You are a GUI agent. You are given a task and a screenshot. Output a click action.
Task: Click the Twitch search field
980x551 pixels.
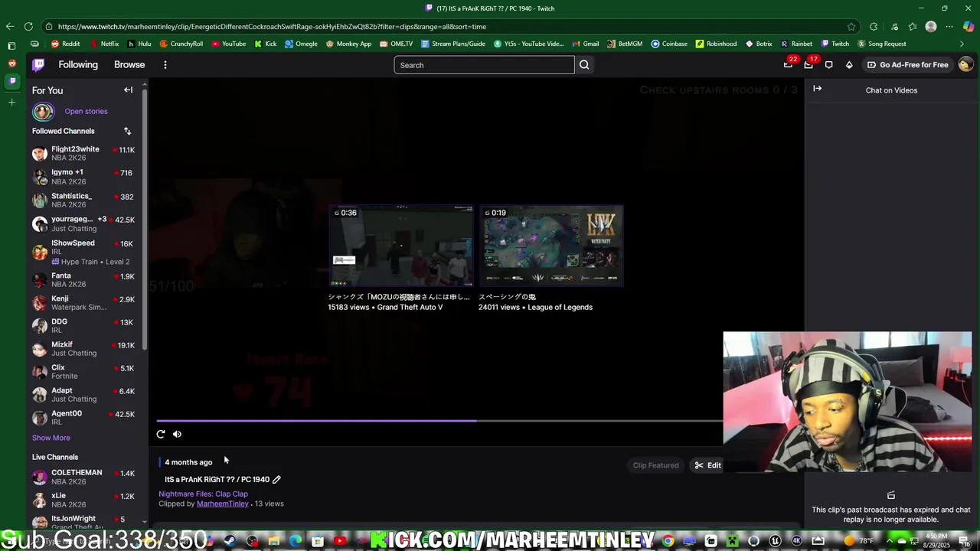tap(484, 65)
